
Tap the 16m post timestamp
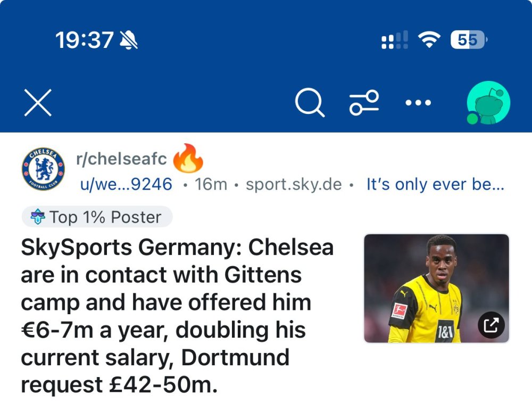pyautogui.click(x=211, y=184)
